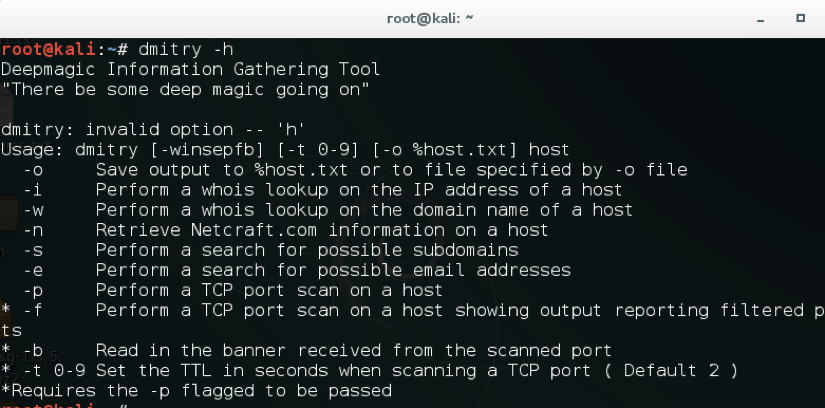Click the 'Requires the -p flagged' note
The height and width of the screenshot is (408, 825).
tap(196, 391)
